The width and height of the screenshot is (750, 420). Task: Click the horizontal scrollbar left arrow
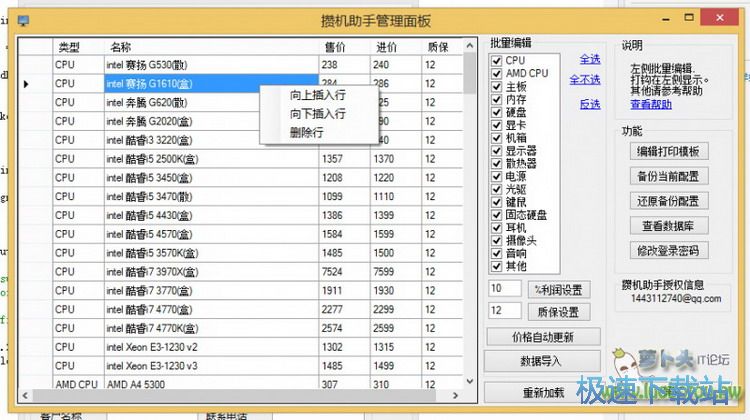pyautogui.click(x=25, y=396)
